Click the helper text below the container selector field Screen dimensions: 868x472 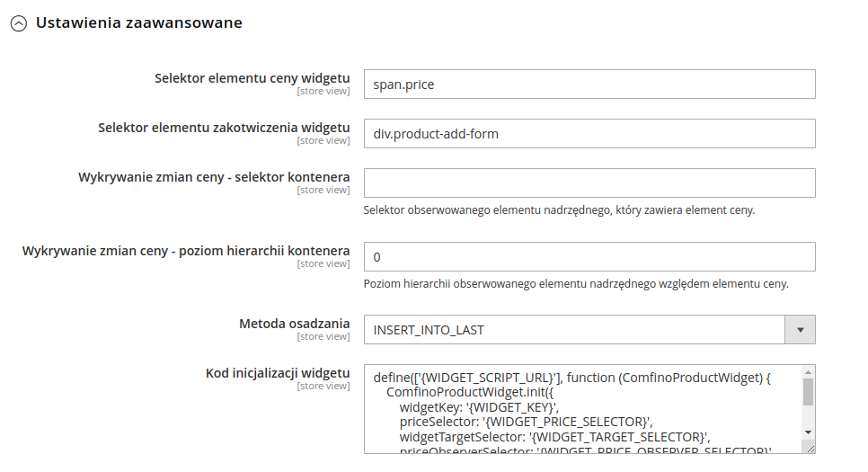(559, 210)
